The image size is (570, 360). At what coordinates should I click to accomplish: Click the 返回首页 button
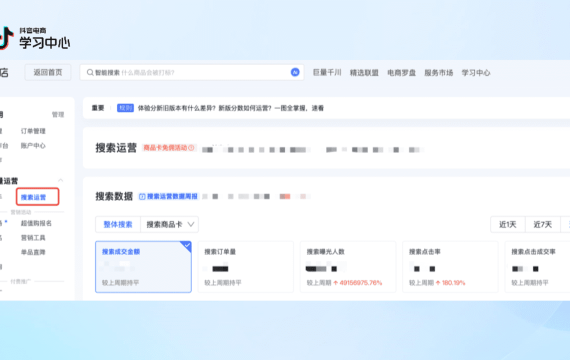(48, 72)
